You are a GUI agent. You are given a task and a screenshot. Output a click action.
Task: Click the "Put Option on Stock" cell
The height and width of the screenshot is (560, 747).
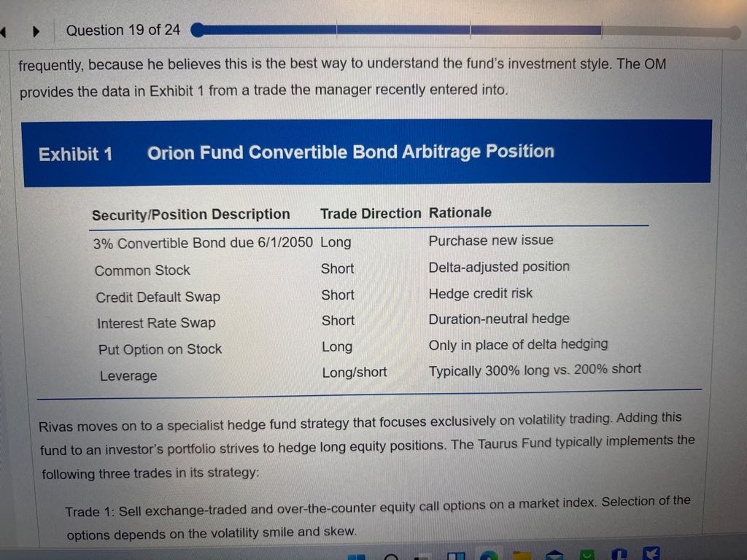coord(160,349)
